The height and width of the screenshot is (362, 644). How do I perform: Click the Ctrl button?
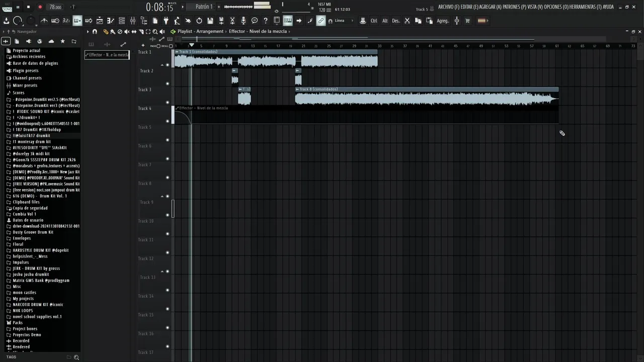(x=374, y=21)
